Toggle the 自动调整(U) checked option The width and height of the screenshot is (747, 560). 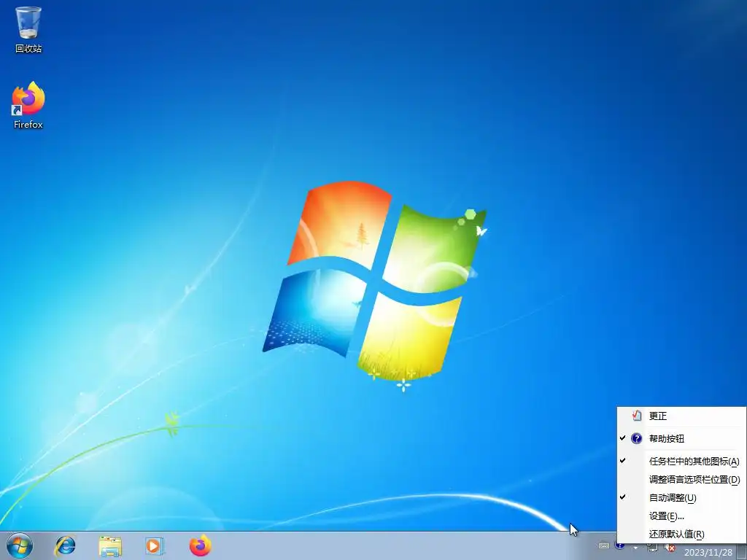pos(681,497)
